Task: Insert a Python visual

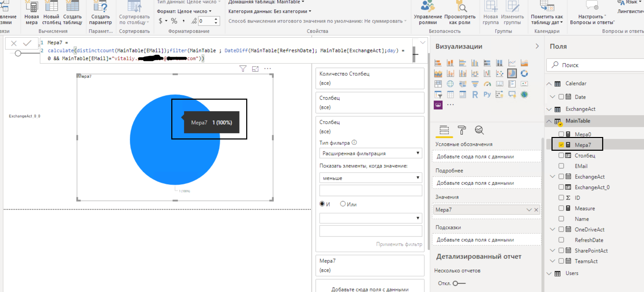Action: (487, 94)
